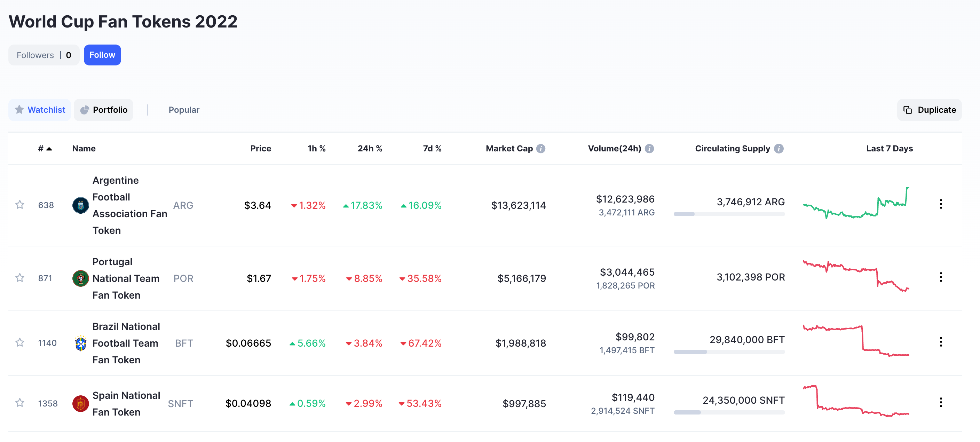The image size is (980, 442).
Task: Click the Follow button
Action: coord(102,55)
